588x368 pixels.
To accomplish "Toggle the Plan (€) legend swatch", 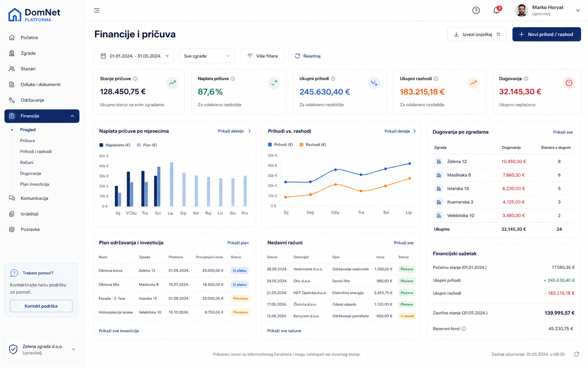I will (139, 145).
